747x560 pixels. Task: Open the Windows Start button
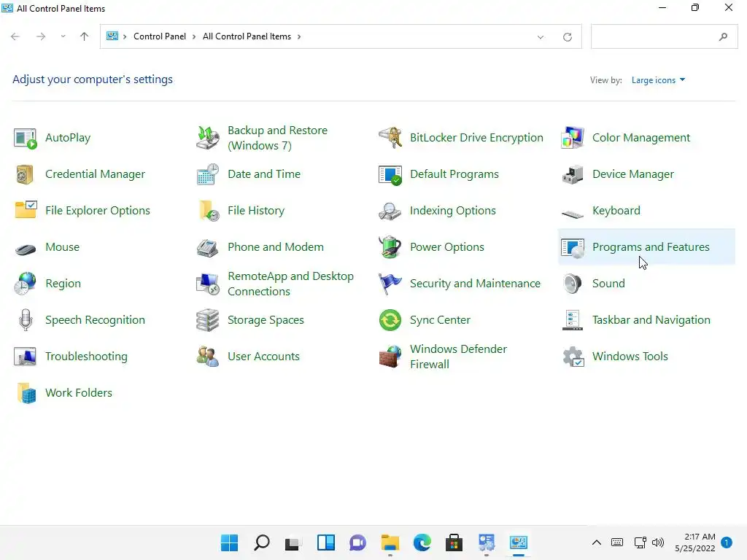[x=229, y=542]
